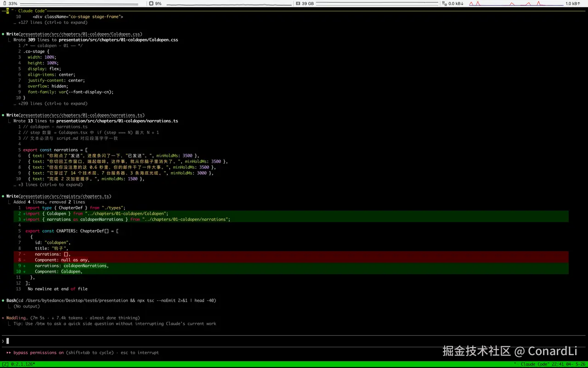Click 'Wrote 309 lines to' summary line
This screenshot has height=368, width=588.
[96, 40]
